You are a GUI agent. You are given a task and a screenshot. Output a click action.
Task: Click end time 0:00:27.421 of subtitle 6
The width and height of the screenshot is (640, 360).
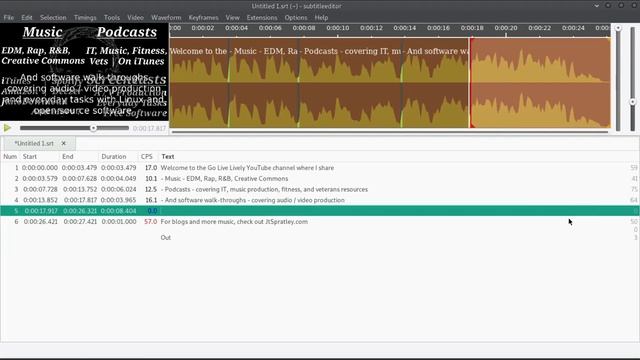coord(80,222)
